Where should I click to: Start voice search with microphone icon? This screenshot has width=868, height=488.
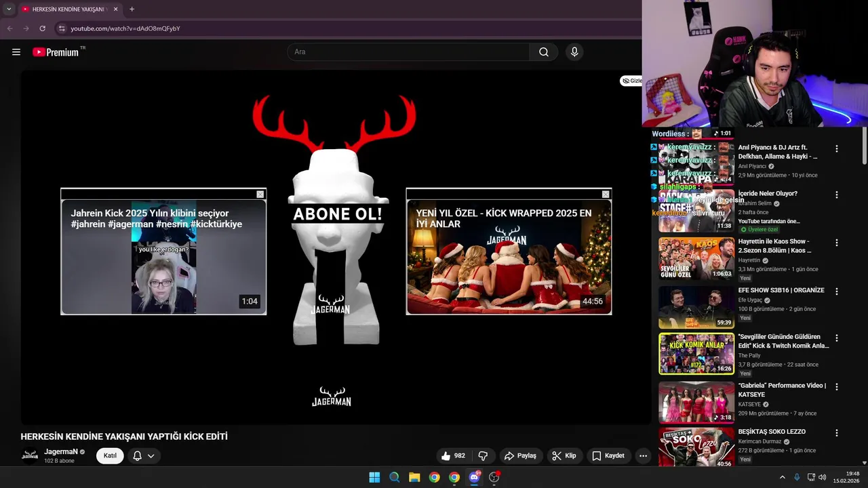[574, 52]
